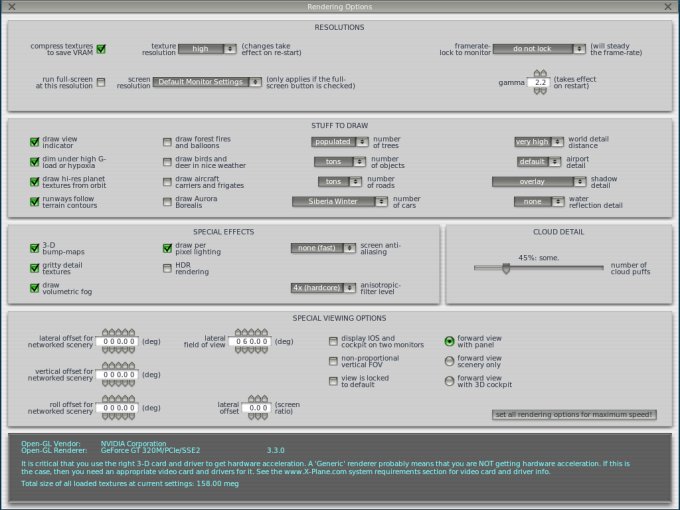Click the 45%: some cloud label
Screen dimensions: 680x510
[x=539, y=258]
